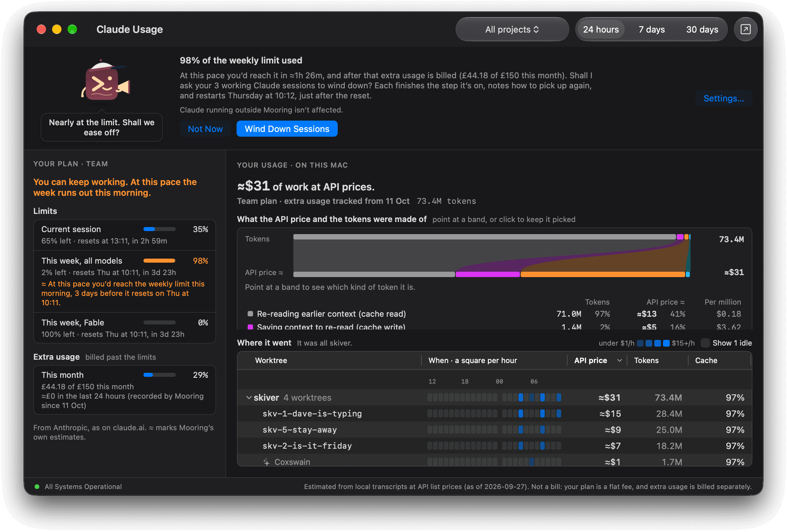Collapse the skiver worktrees group

point(249,397)
